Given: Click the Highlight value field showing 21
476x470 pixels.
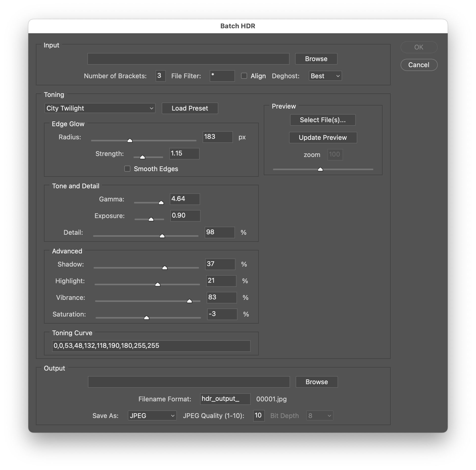Looking at the screenshot, I should [x=221, y=281].
